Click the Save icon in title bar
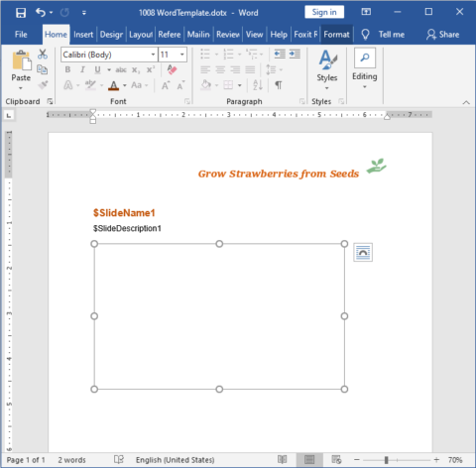 click(x=21, y=13)
